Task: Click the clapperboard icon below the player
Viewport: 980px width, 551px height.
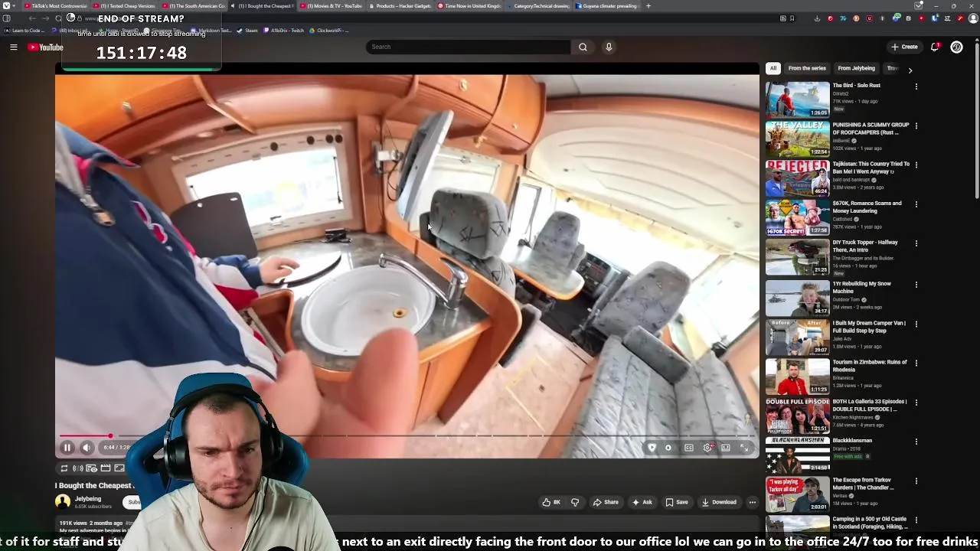Action: (106, 468)
